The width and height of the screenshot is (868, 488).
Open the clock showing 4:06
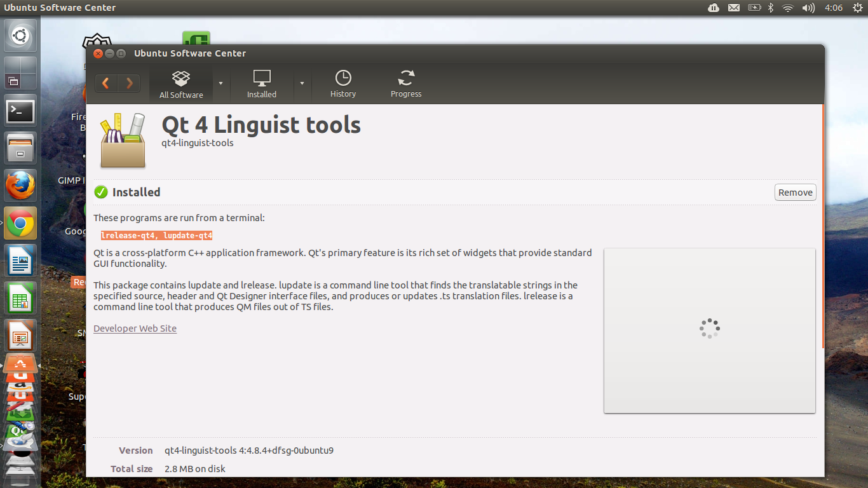[x=833, y=8]
